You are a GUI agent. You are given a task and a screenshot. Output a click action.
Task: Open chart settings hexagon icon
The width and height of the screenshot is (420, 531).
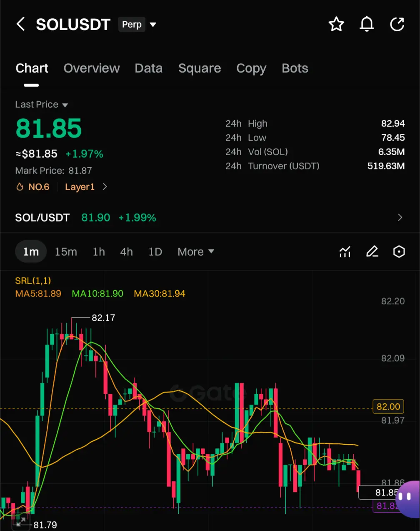click(x=399, y=252)
